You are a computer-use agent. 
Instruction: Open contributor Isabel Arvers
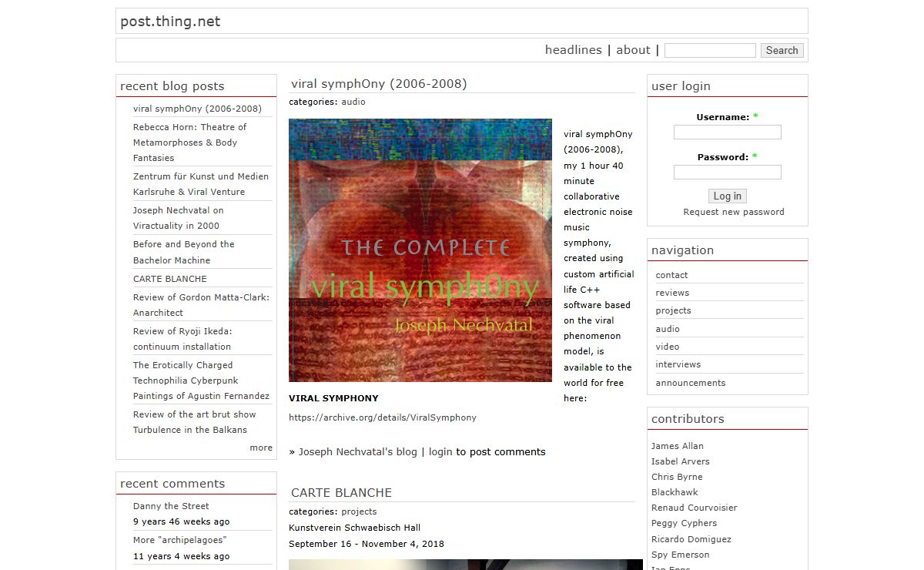coord(681,461)
